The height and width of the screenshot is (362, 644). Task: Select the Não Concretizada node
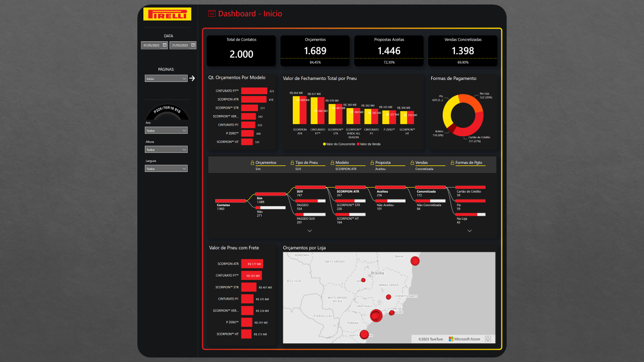tap(429, 205)
